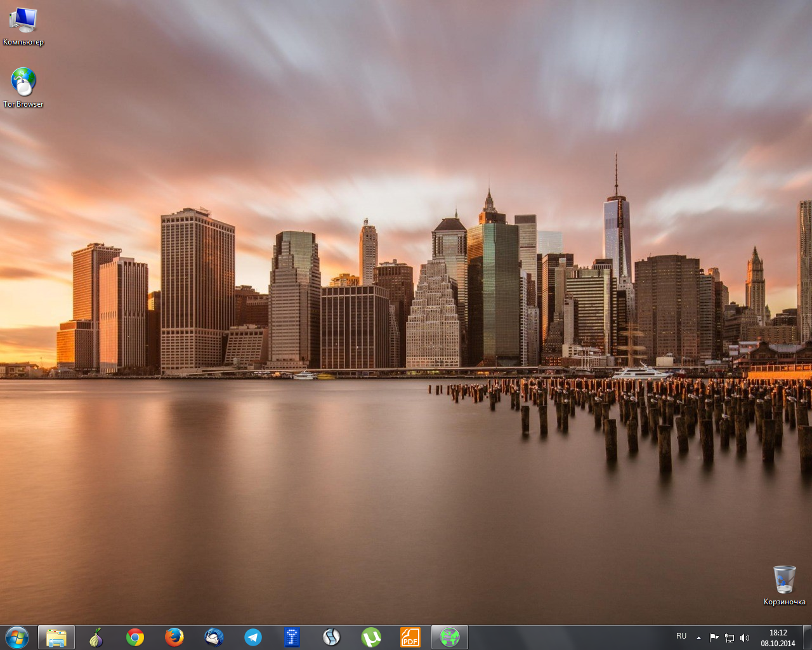Change RU keyboard input language
The width and height of the screenshot is (812, 650).
[681, 636]
